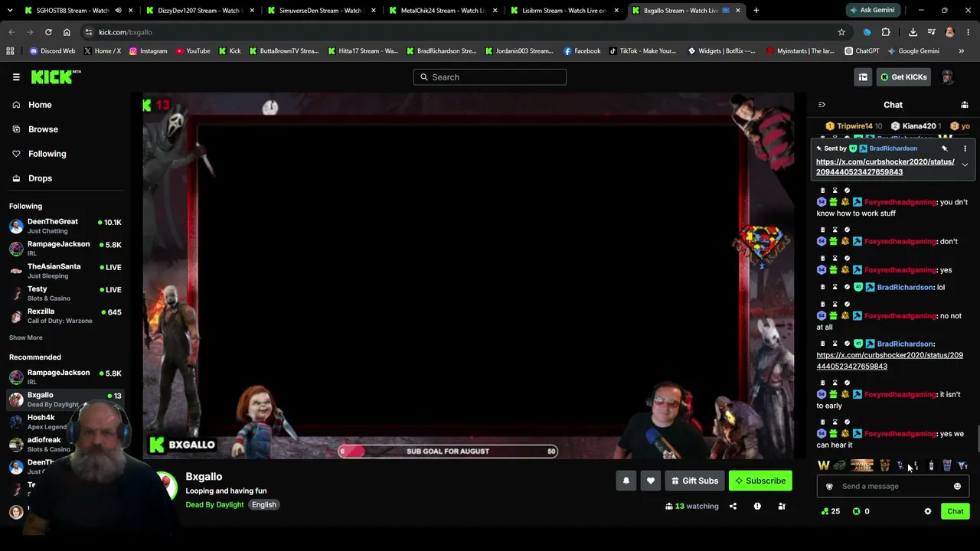This screenshot has height=551, width=980.
Task: Open a new Chrome tab
Action: pyautogui.click(x=756, y=11)
